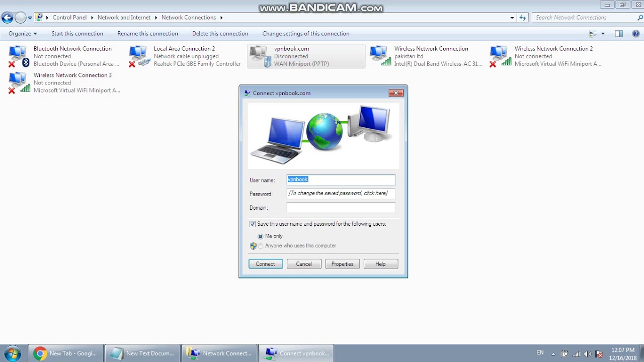This screenshot has height=362, width=644.
Task: Select the Local Area Connection 2 icon
Action: point(139,56)
